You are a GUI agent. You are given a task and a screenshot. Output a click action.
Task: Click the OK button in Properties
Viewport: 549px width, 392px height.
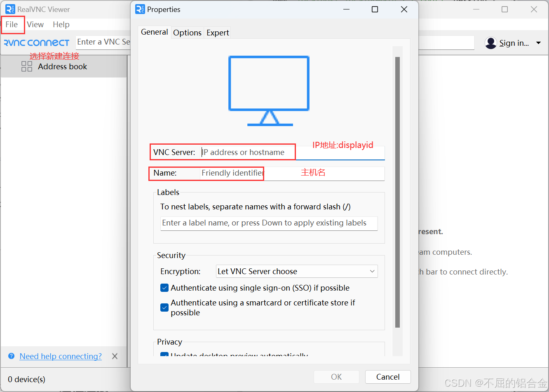(x=336, y=377)
